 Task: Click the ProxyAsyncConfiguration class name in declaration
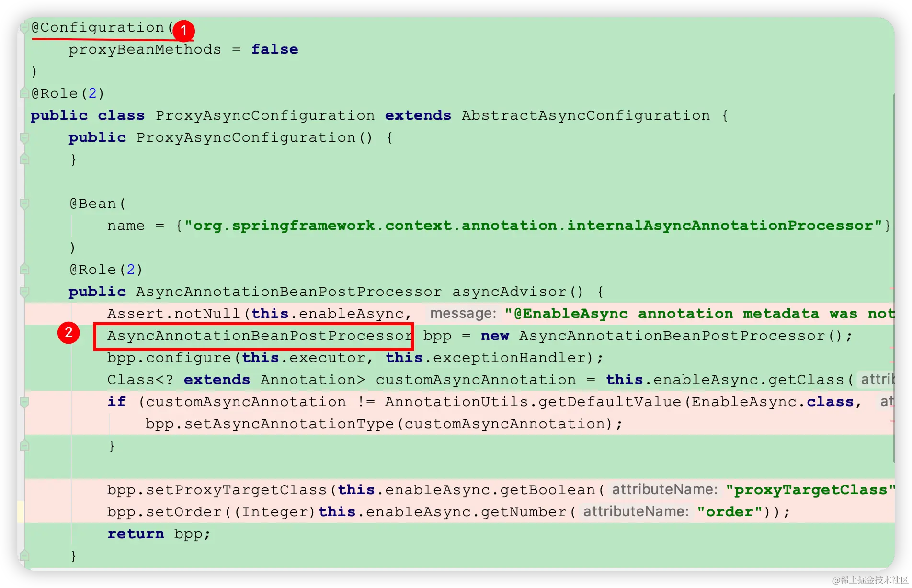click(x=265, y=115)
